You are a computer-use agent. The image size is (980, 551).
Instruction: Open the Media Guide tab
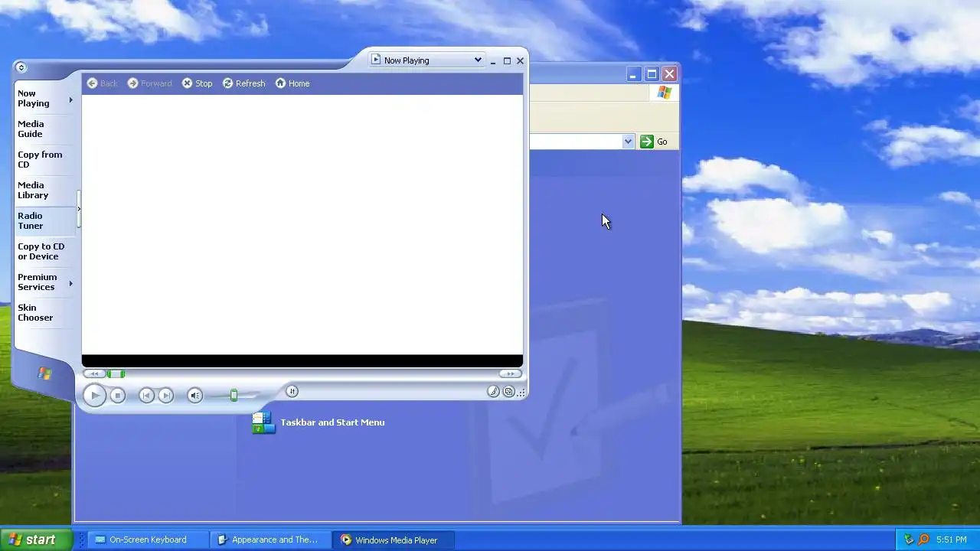tap(45, 129)
